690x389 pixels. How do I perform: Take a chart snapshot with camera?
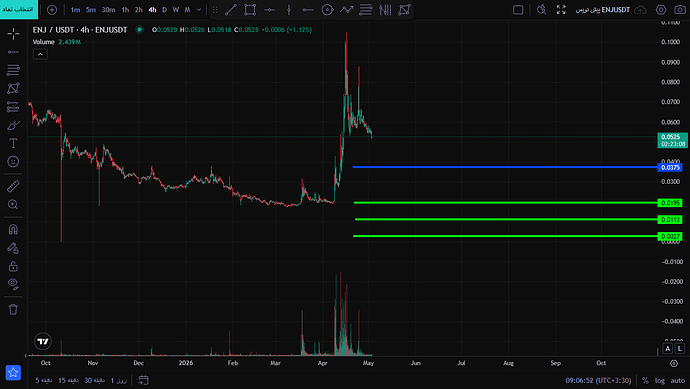(x=680, y=10)
